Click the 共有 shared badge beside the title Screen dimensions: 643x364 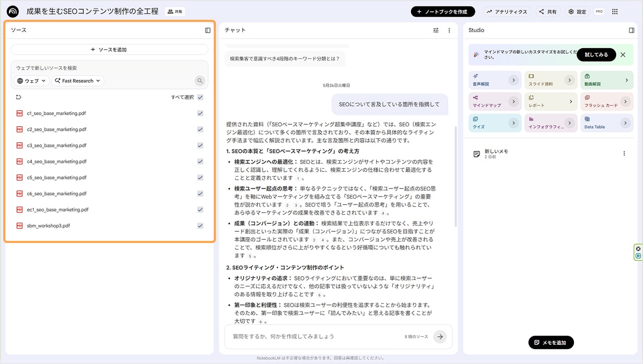(174, 11)
